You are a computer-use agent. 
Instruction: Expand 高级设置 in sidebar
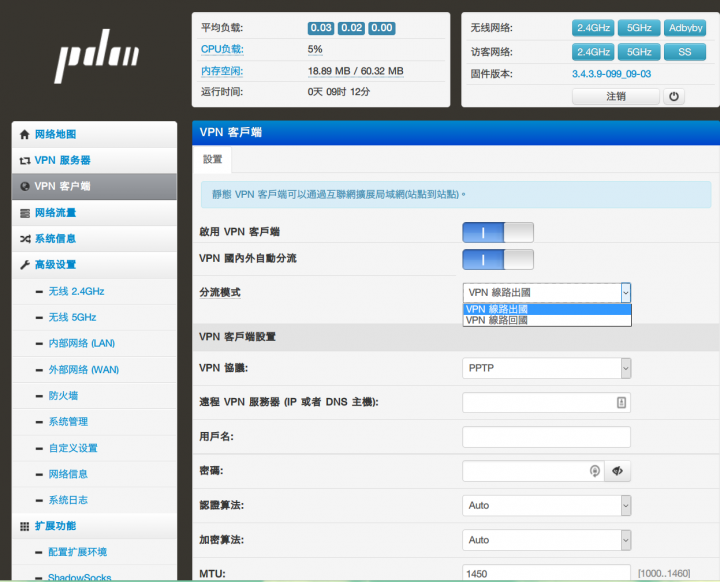(94, 265)
